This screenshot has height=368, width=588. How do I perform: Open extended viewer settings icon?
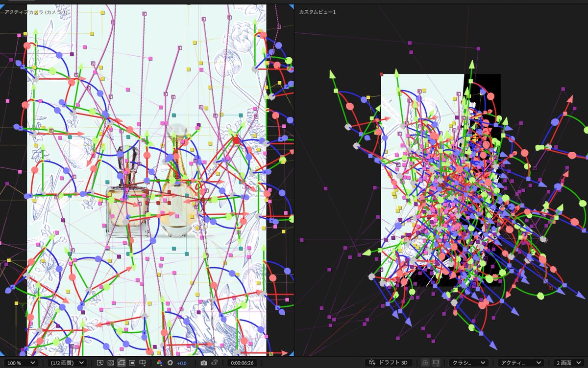(x=436, y=363)
